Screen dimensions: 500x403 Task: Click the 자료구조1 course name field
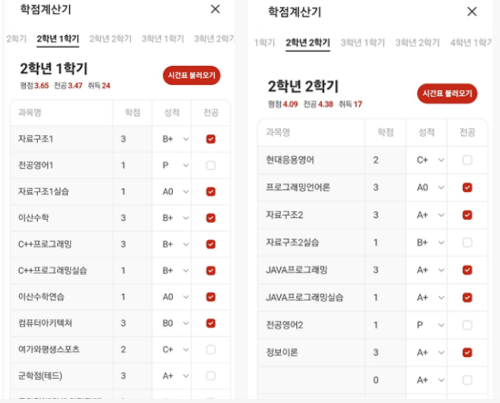(62, 139)
